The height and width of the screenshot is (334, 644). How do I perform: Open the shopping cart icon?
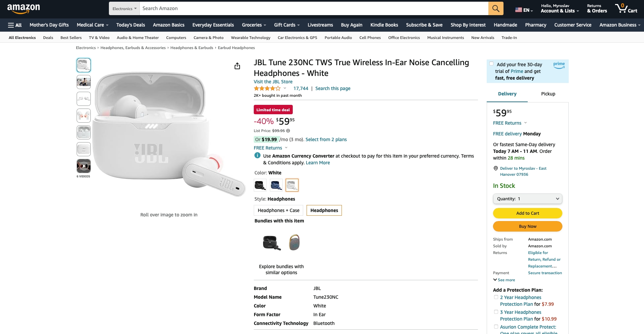tap(626, 8)
